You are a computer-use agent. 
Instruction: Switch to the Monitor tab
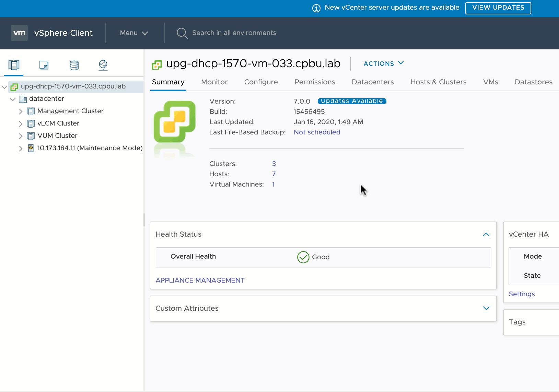[x=214, y=82]
